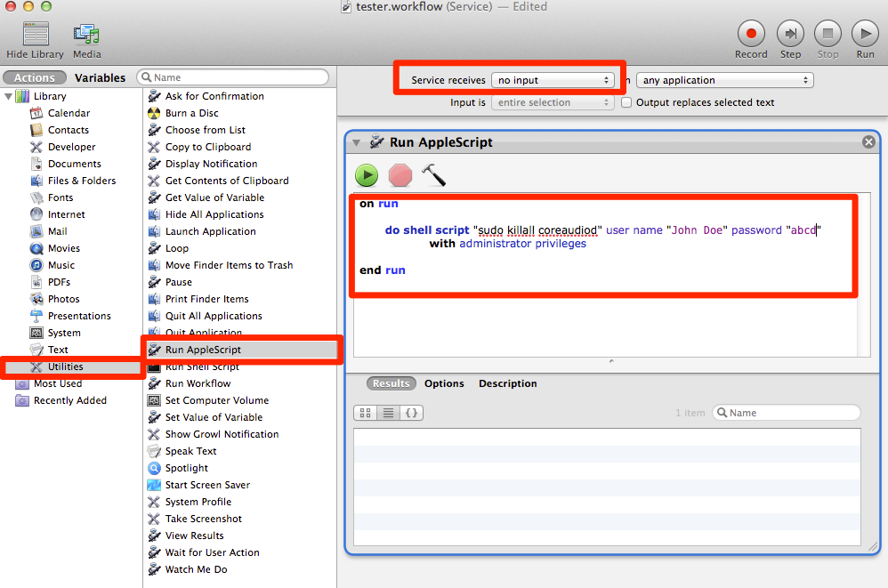The image size is (888, 588).
Task: Select the Internet library category
Action: [66, 214]
